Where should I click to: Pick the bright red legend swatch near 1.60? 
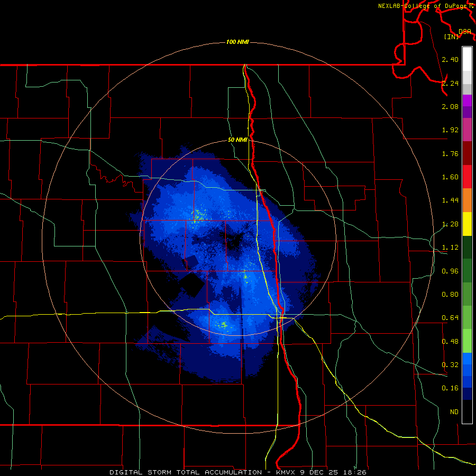pos(467,177)
